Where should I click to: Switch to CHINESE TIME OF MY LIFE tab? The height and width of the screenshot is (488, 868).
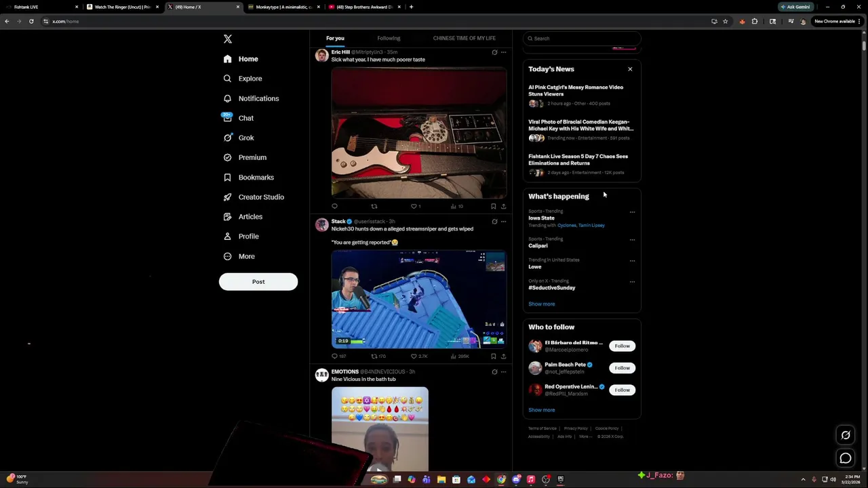[x=465, y=39]
